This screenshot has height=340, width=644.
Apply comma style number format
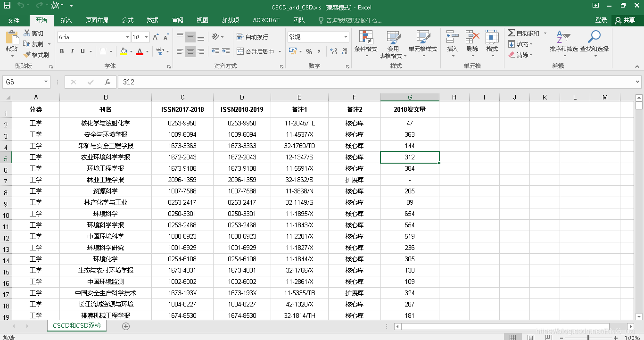(319, 51)
